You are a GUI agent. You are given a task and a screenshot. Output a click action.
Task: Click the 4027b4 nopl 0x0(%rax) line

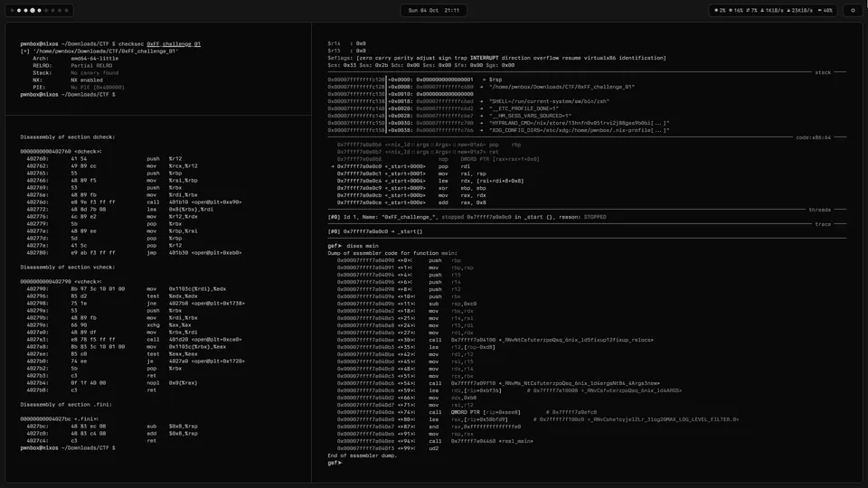(112, 382)
